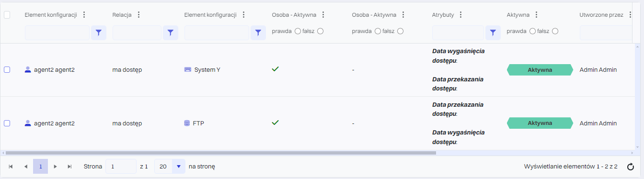Open Utworzone przez column options menu

[x=630, y=14]
